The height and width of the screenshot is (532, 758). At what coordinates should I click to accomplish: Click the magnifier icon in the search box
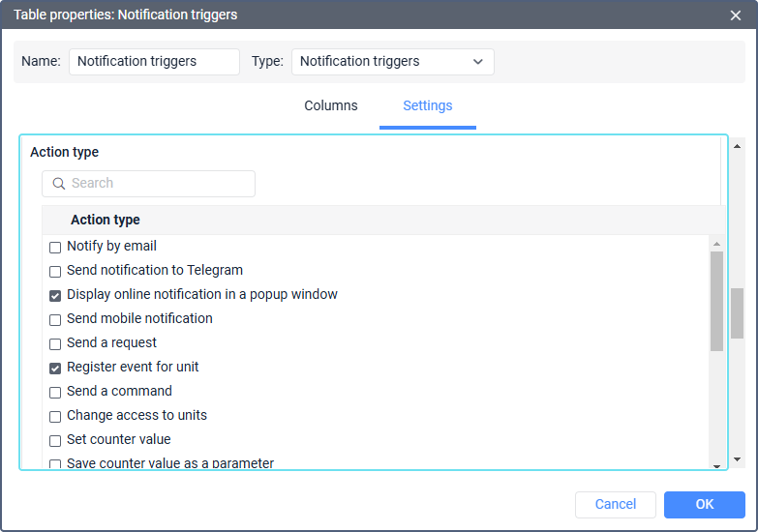pyautogui.click(x=58, y=184)
